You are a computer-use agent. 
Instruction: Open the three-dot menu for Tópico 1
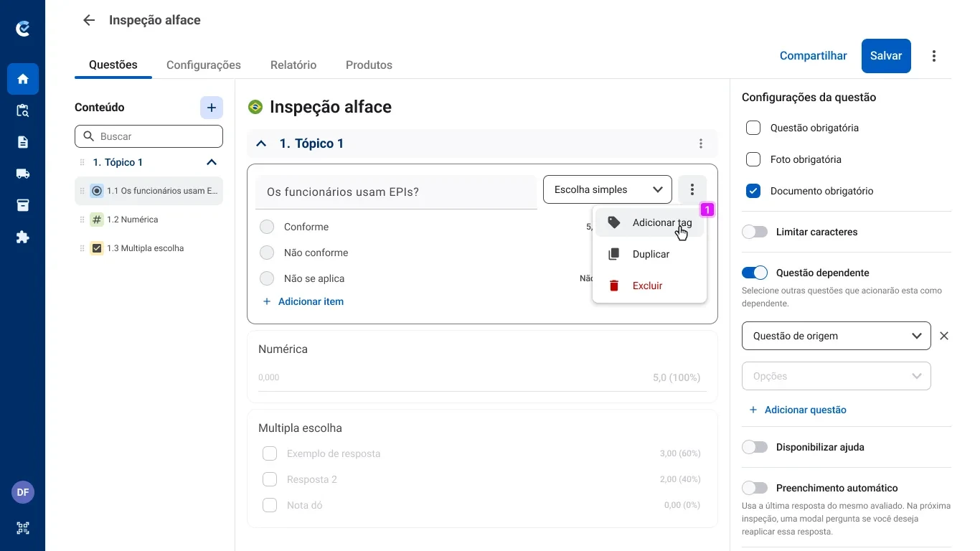coord(700,143)
